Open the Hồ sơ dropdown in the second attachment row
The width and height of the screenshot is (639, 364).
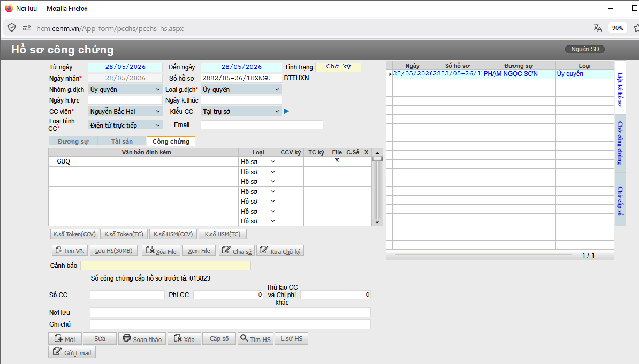[258, 172]
